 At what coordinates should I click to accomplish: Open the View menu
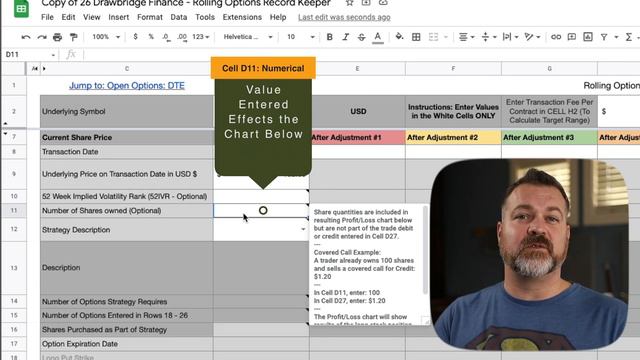coord(91,17)
